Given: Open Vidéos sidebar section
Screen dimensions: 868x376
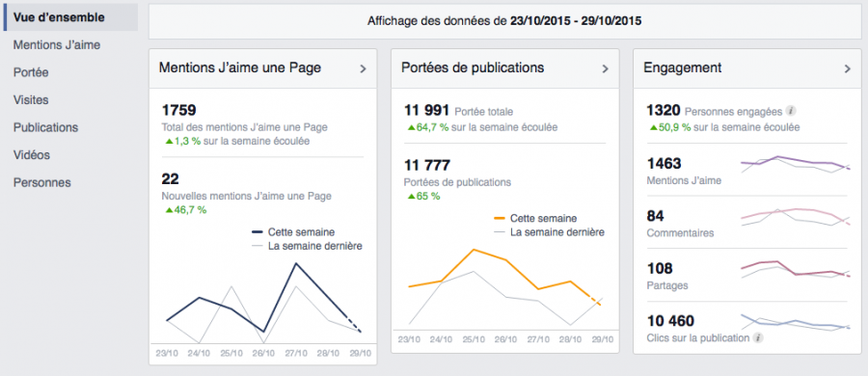Looking at the screenshot, I should [x=32, y=155].
